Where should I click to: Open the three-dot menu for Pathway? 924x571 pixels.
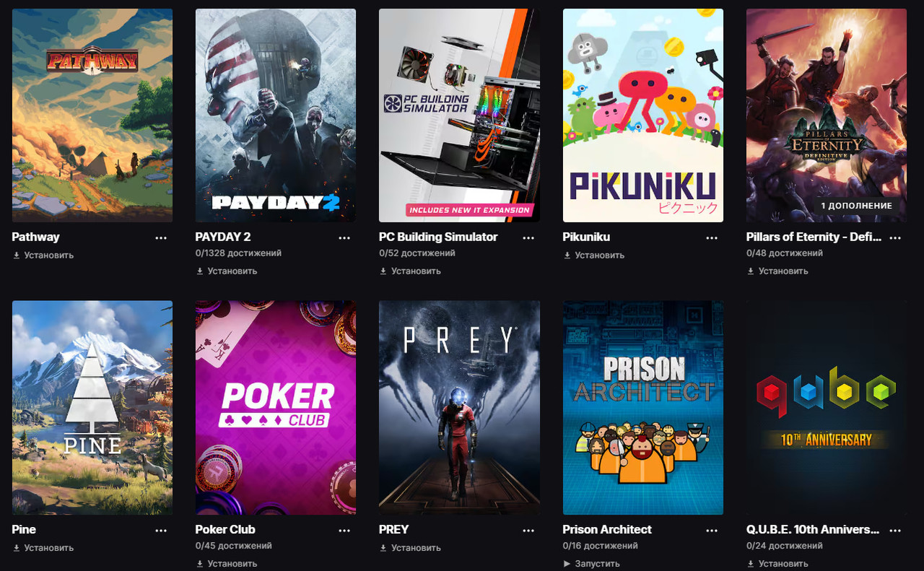[161, 237]
